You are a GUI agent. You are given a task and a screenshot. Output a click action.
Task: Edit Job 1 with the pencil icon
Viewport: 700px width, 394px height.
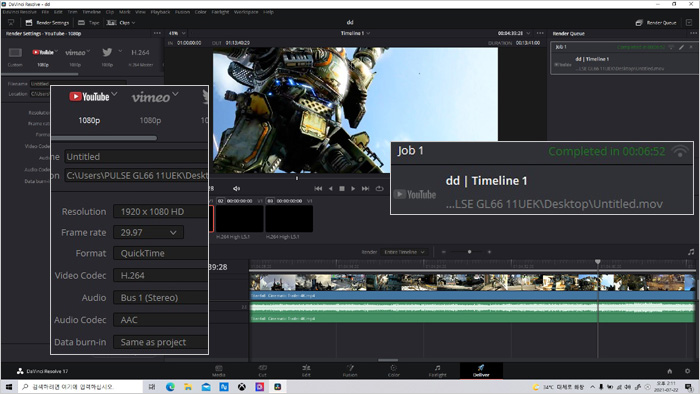tap(682, 47)
